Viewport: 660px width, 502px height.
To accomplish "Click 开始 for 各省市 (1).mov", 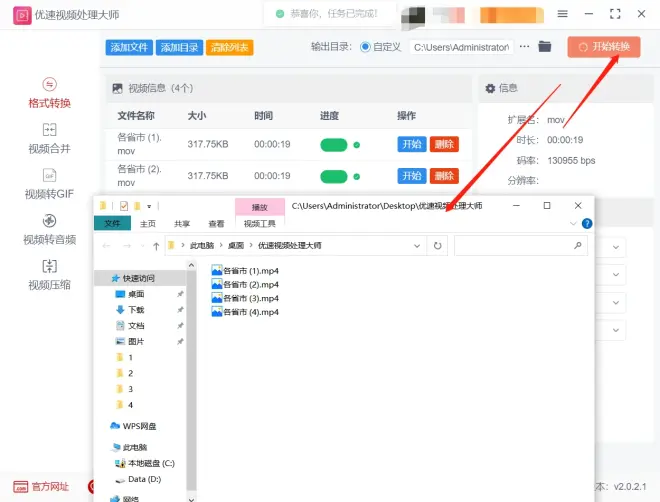I will (x=412, y=144).
